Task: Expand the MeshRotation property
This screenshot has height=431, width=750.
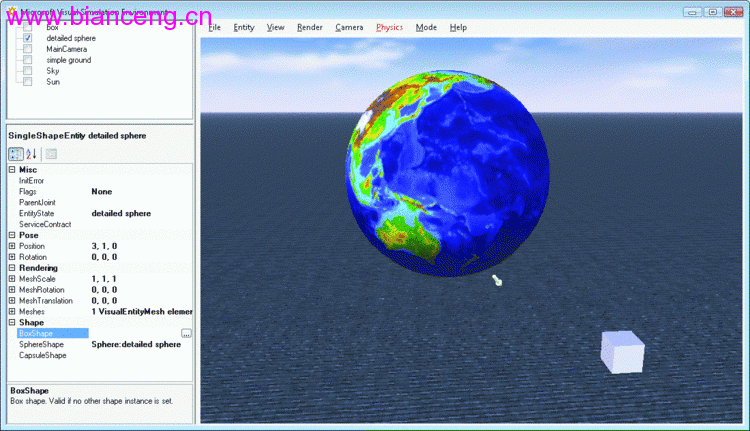Action: (x=12, y=289)
